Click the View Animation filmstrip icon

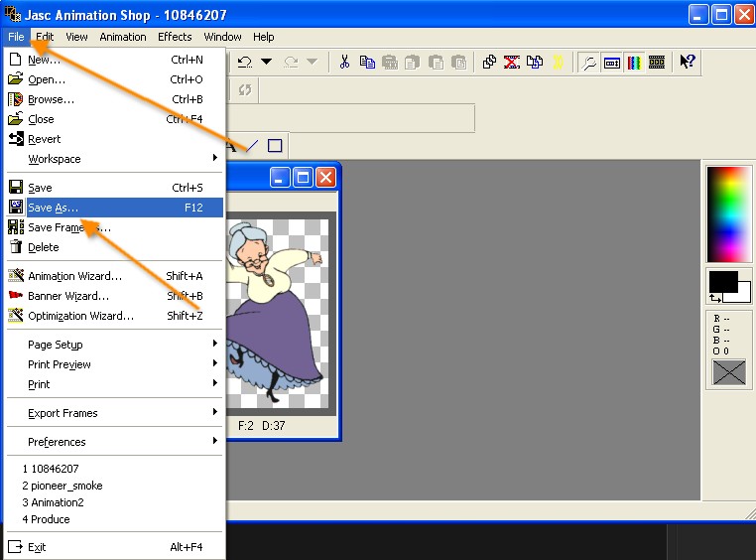[657, 62]
